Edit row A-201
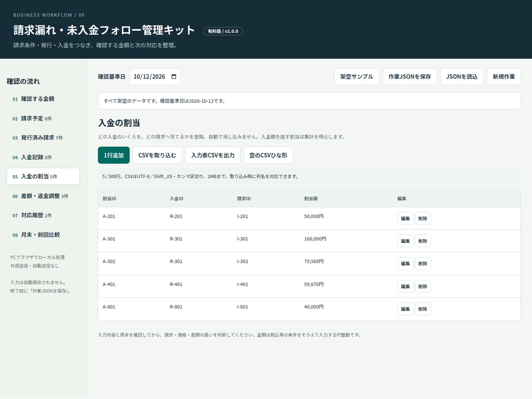The width and height of the screenshot is (532, 399). pos(405,219)
